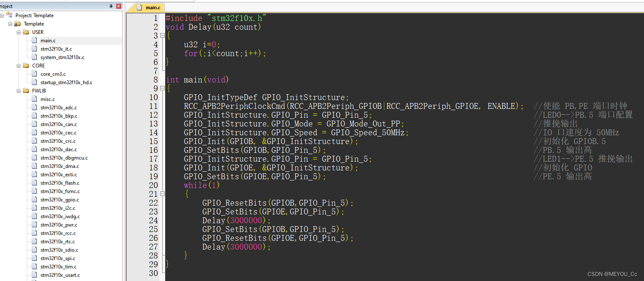Select stm32f10x_pwr.c in the project tree
The image size is (644, 281).
click(59, 225)
